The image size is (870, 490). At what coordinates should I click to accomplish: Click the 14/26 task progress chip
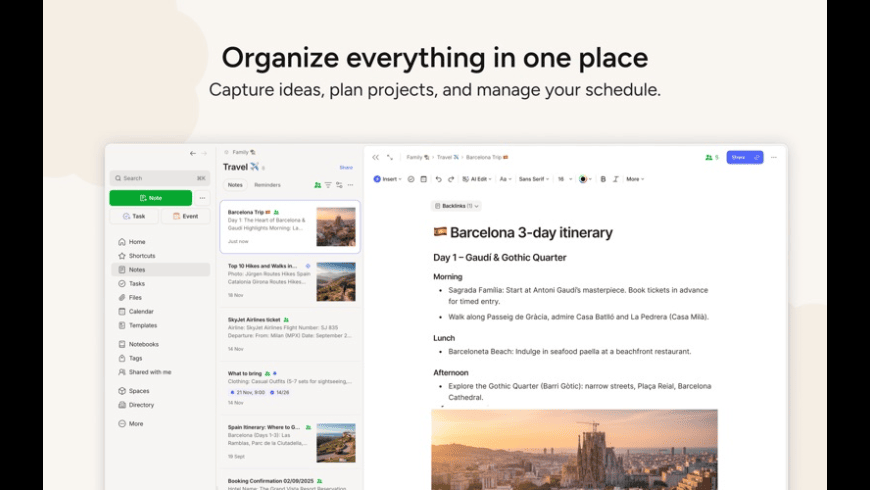(280, 392)
